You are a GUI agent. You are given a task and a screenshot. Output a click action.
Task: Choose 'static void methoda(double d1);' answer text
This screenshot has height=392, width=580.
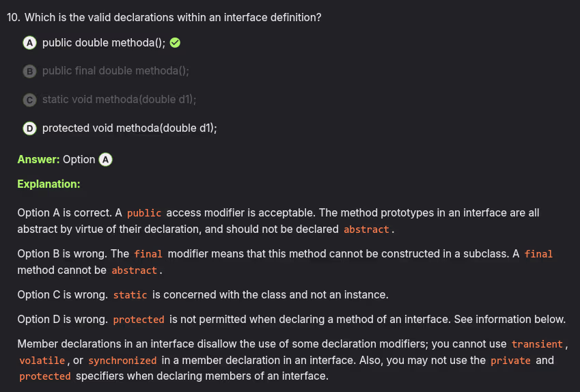(x=119, y=100)
